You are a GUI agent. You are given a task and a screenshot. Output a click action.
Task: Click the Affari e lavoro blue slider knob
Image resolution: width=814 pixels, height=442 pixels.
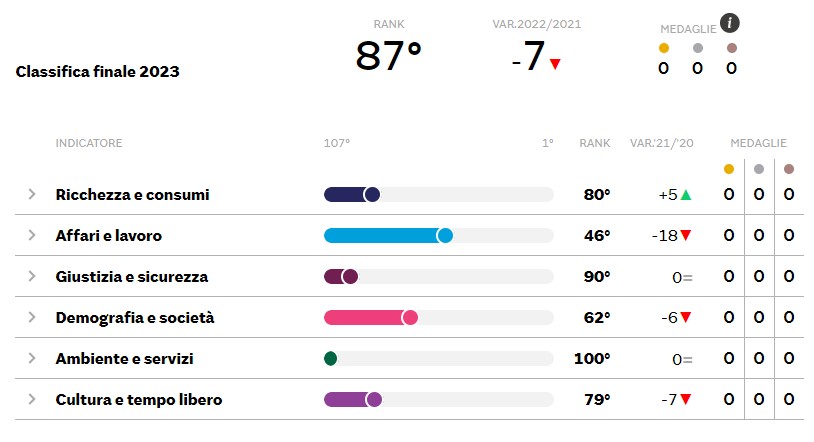pos(445,236)
